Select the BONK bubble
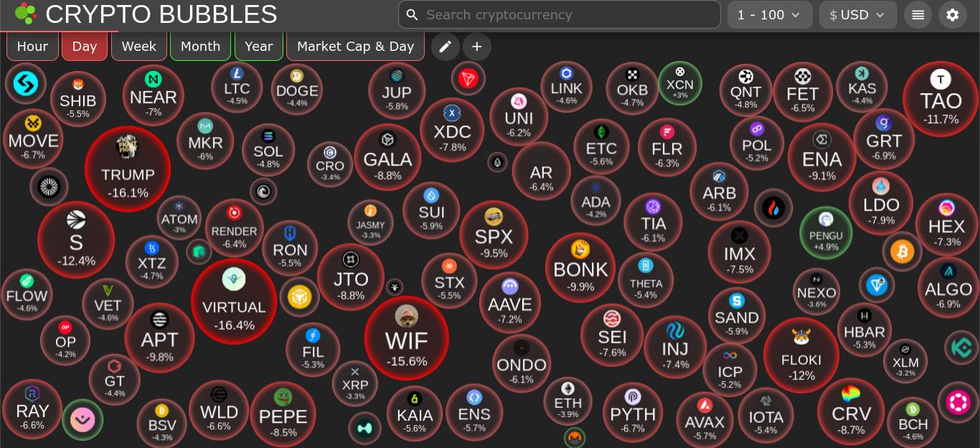 580,267
